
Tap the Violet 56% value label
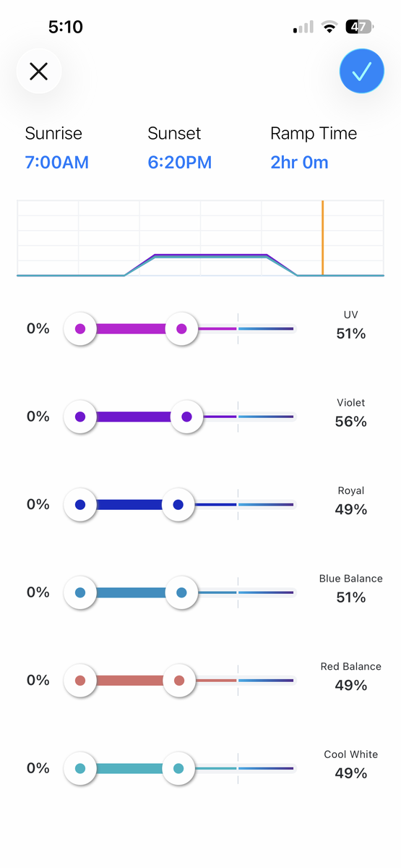(351, 422)
